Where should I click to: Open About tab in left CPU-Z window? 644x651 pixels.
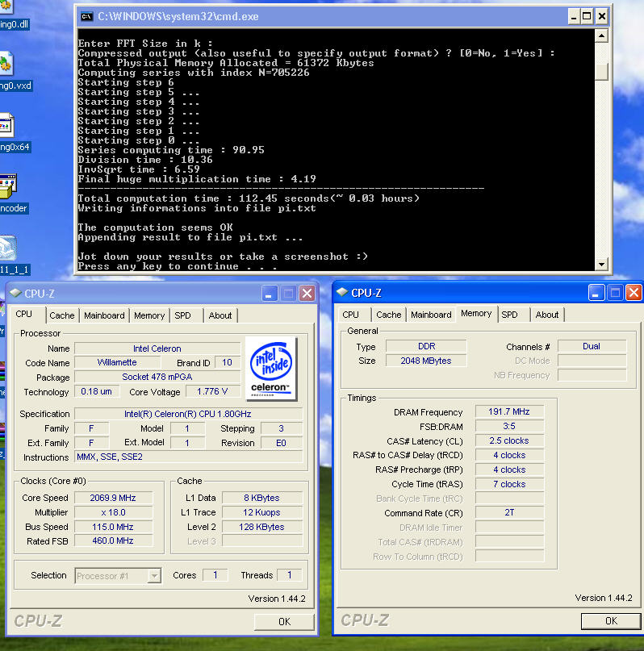(x=220, y=315)
